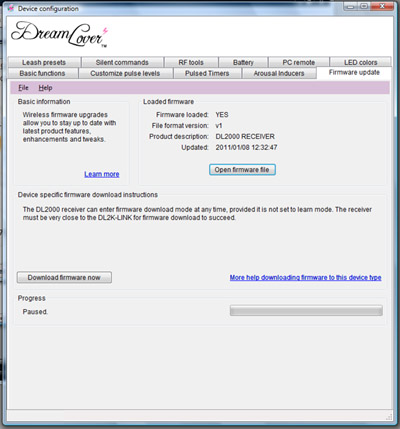Viewport: 400px width, 429px height.
Task: Select the Basic functions tab
Action: [x=42, y=73]
